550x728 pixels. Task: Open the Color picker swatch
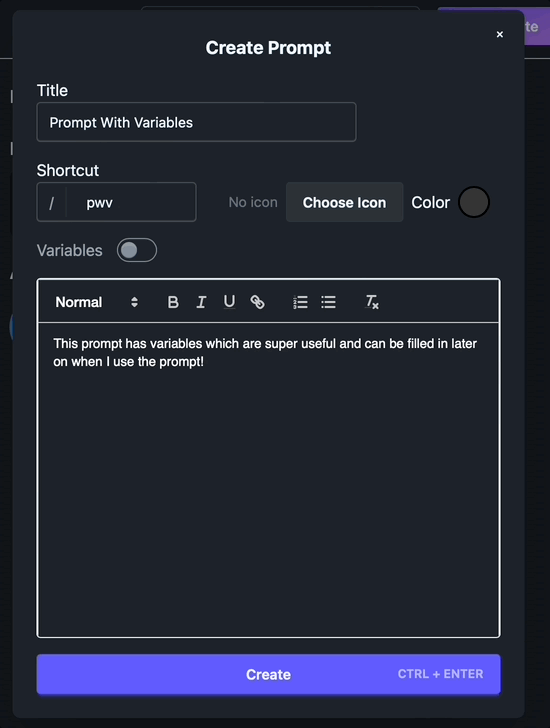click(473, 202)
